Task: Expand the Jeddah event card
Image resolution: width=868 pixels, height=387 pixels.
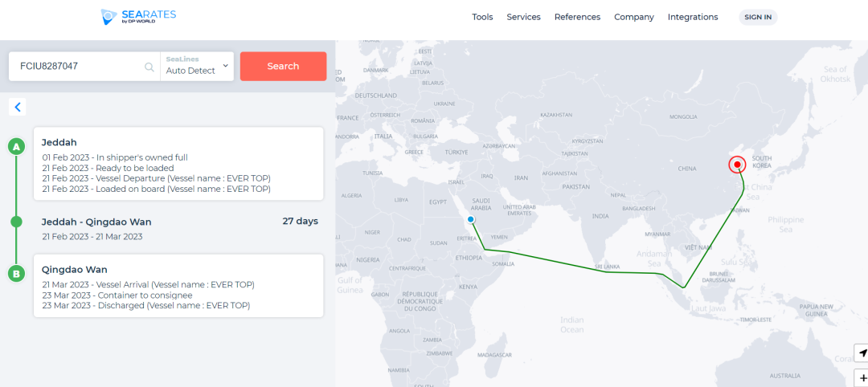Action: (x=178, y=163)
